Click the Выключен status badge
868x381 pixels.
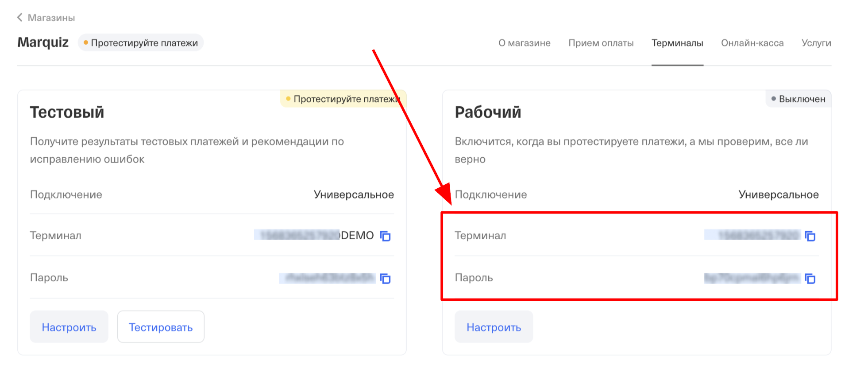(799, 99)
